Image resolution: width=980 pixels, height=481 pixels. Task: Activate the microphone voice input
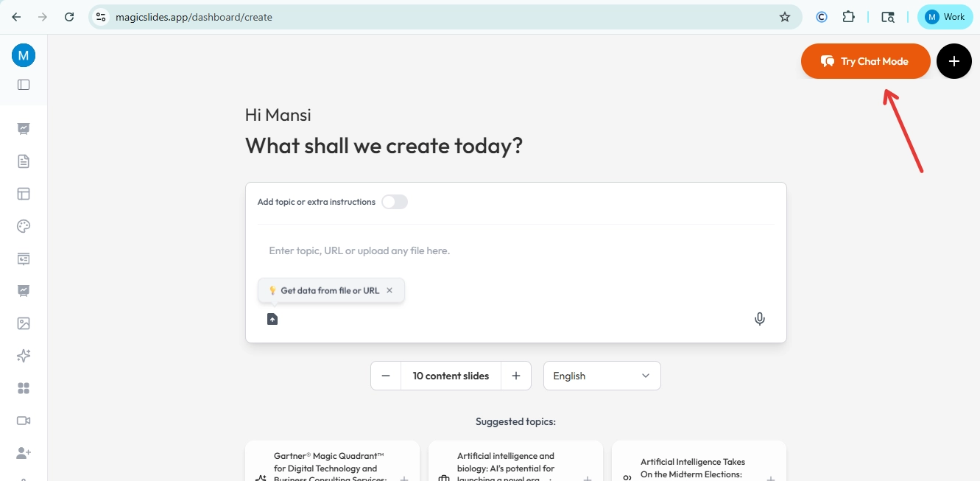tap(760, 319)
